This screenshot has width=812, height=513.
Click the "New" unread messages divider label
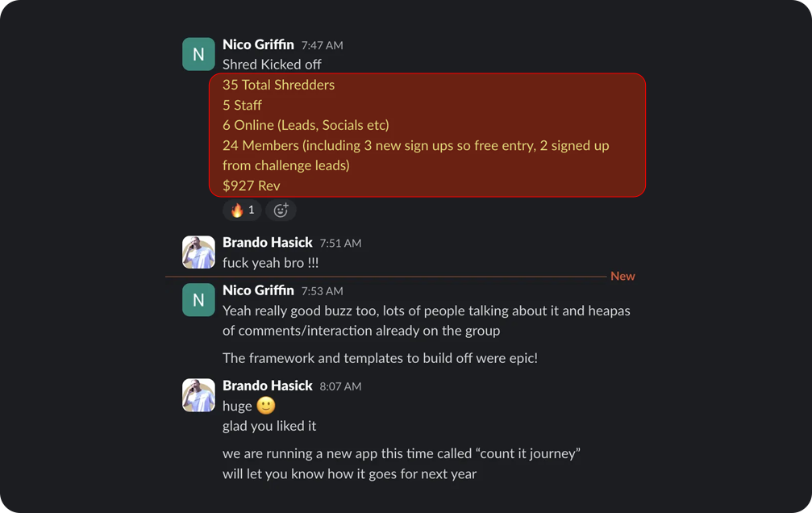pyautogui.click(x=623, y=276)
